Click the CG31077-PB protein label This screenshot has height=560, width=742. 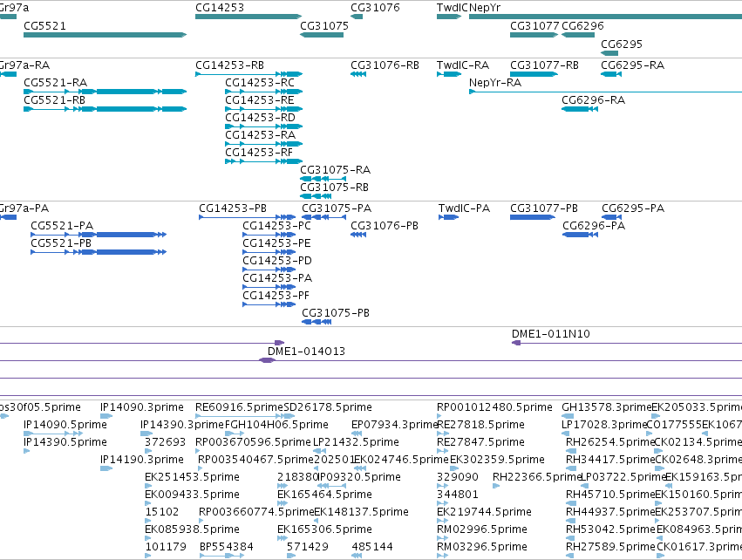click(544, 208)
